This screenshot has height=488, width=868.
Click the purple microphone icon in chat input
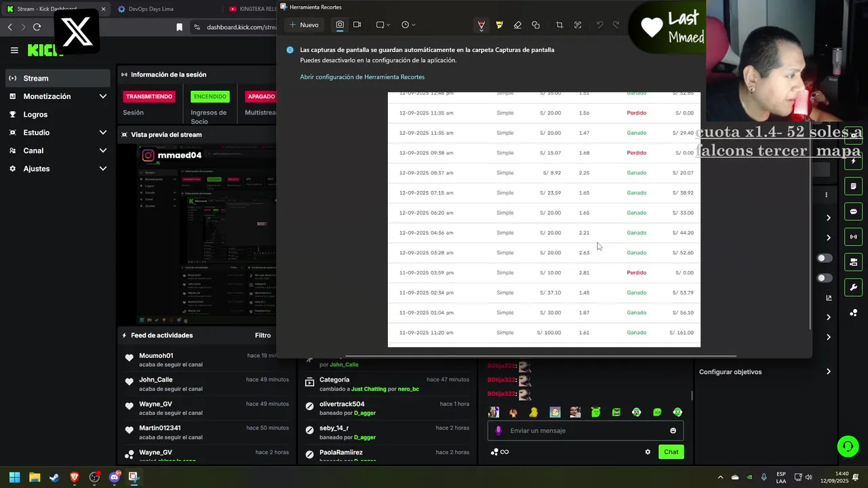(x=498, y=430)
